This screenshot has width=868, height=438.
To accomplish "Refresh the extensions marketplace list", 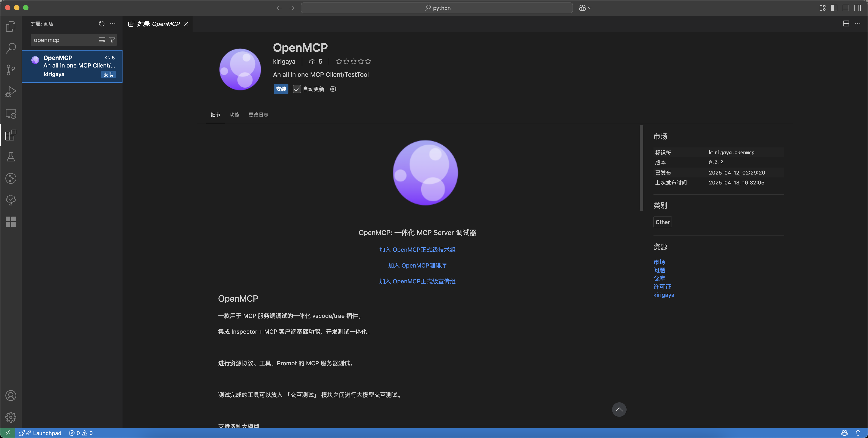I will click(101, 23).
